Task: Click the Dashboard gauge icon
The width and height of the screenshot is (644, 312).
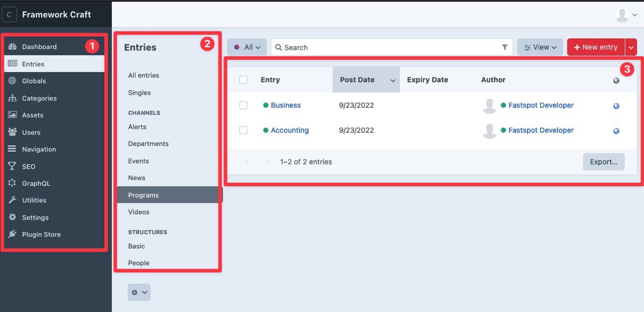Action: coord(12,47)
